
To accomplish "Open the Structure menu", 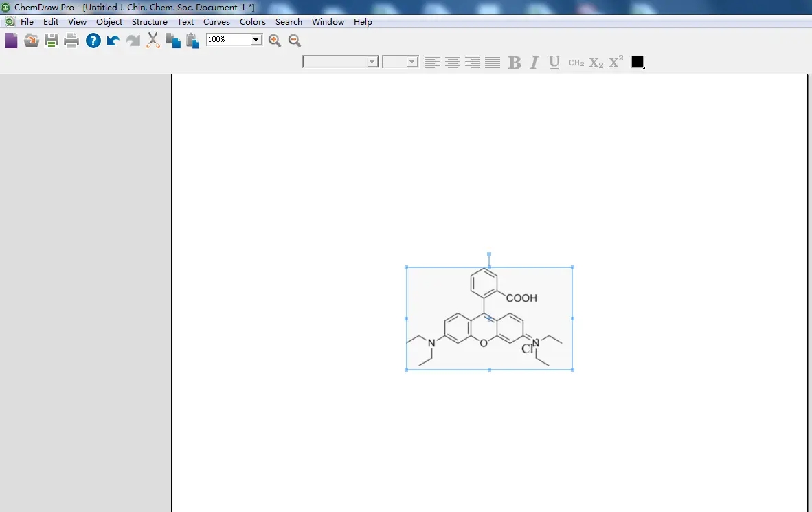I will pyautogui.click(x=149, y=21).
